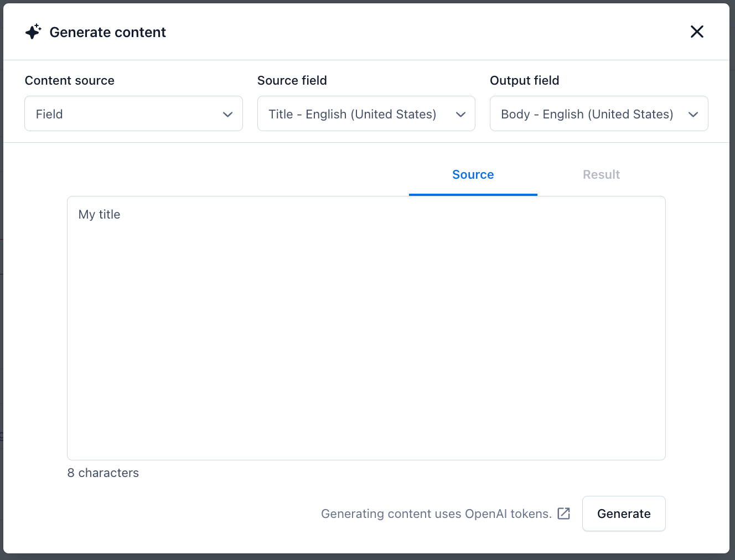
Task: Click the Generate button
Action: (x=624, y=514)
